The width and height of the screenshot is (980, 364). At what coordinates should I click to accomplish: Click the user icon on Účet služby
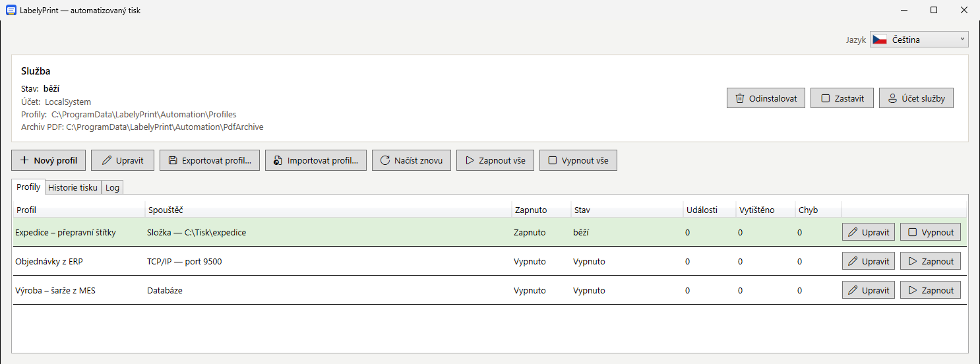click(893, 99)
